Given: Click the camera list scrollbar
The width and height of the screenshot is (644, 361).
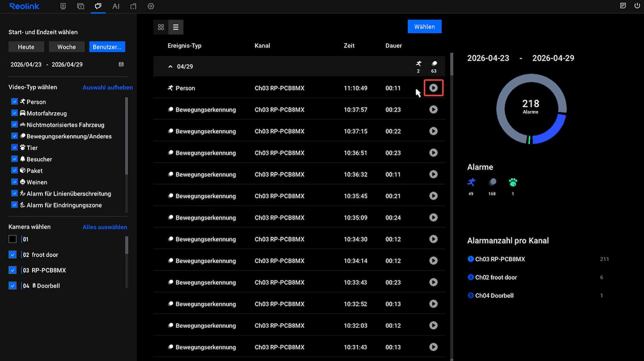Looking at the screenshot, I should 126,245.
